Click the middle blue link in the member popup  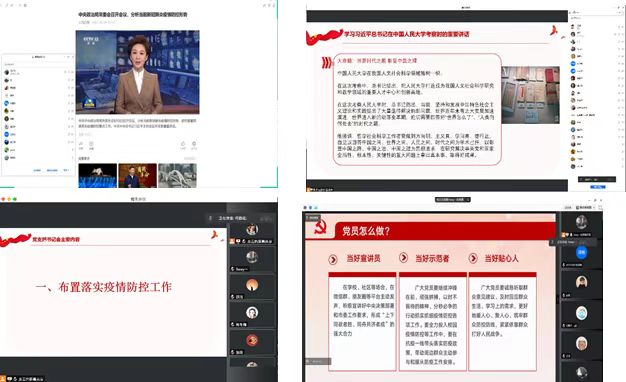[x=52, y=170]
